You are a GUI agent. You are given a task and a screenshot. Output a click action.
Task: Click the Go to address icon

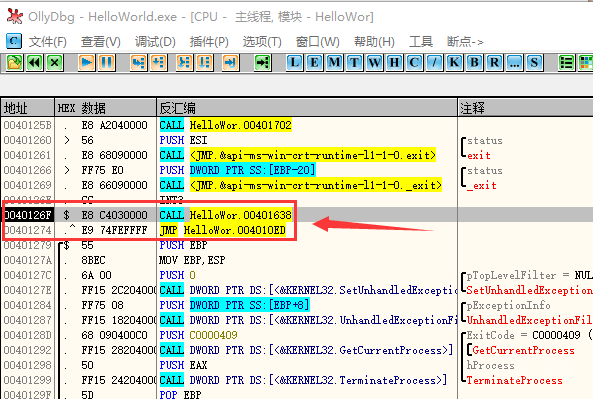tap(262, 62)
